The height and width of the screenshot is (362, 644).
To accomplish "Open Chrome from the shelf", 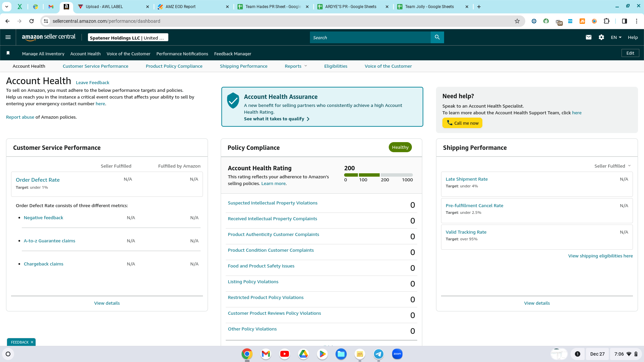I will point(247,354).
